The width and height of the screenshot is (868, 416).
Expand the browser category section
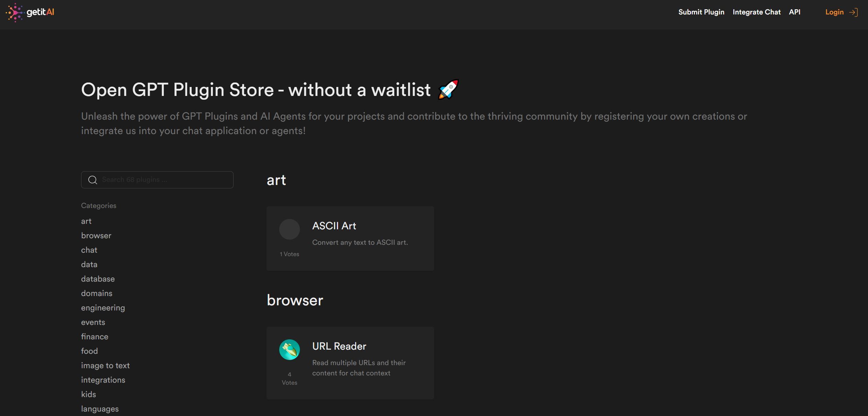click(x=96, y=236)
